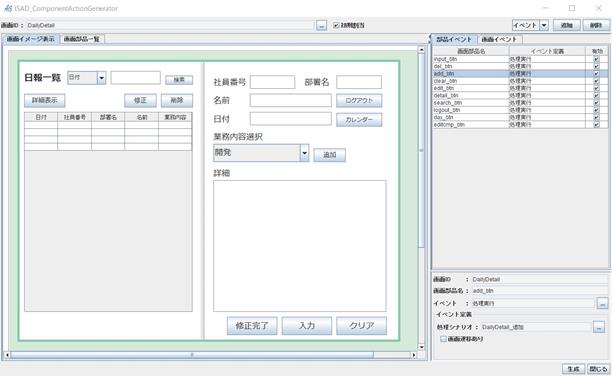Toggle the 有効 checkbox for input_btn

[596, 59]
